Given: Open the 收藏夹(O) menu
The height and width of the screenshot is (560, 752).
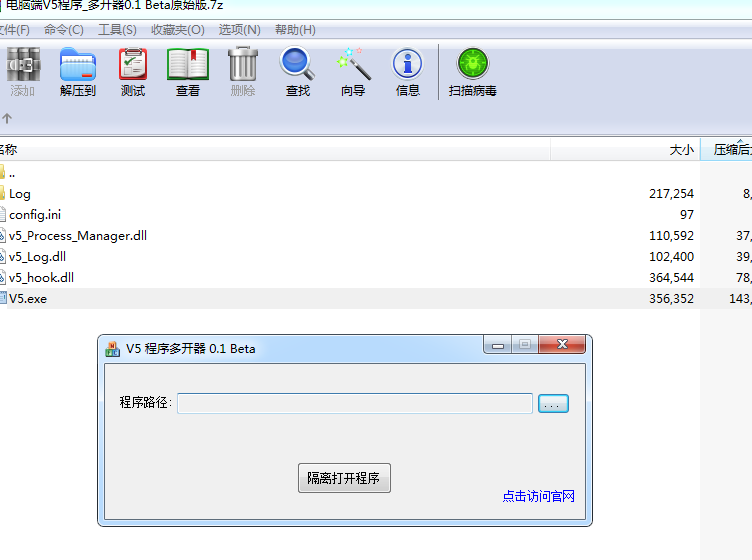Looking at the screenshot, I should [177, 30].
